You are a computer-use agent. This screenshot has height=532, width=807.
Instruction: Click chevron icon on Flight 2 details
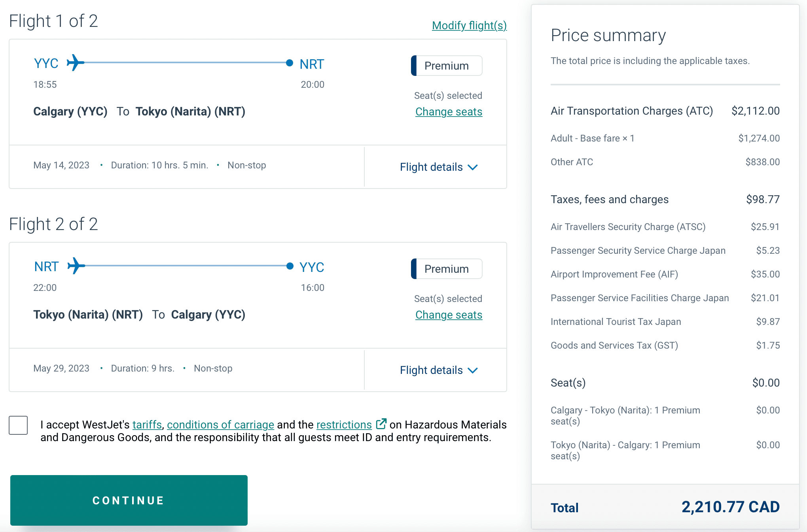473,371
